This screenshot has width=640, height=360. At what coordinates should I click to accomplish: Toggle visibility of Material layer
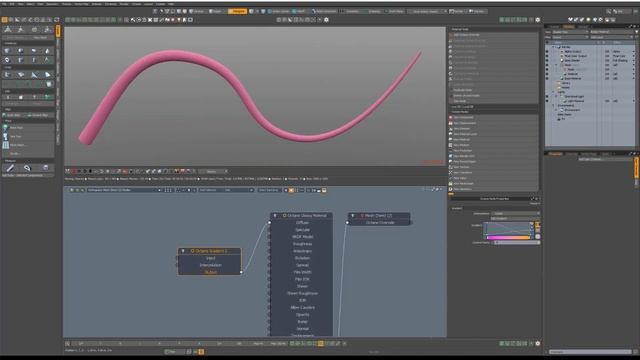[547, 74]
